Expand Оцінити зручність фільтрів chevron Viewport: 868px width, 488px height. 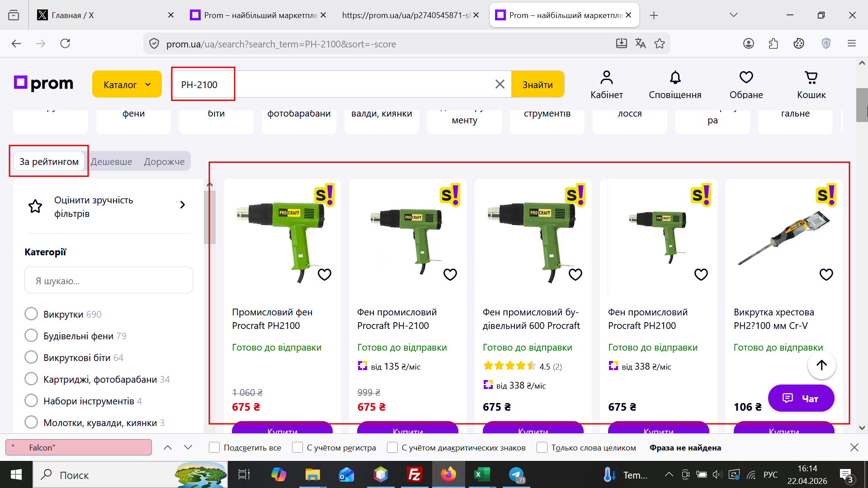point(183,205)
